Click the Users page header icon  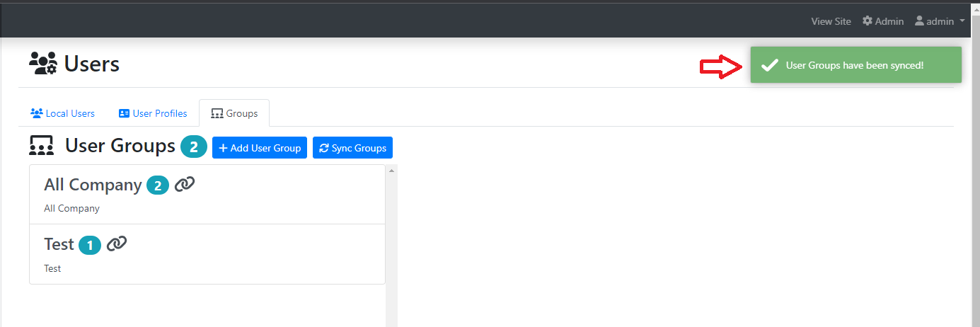[43, 64]
